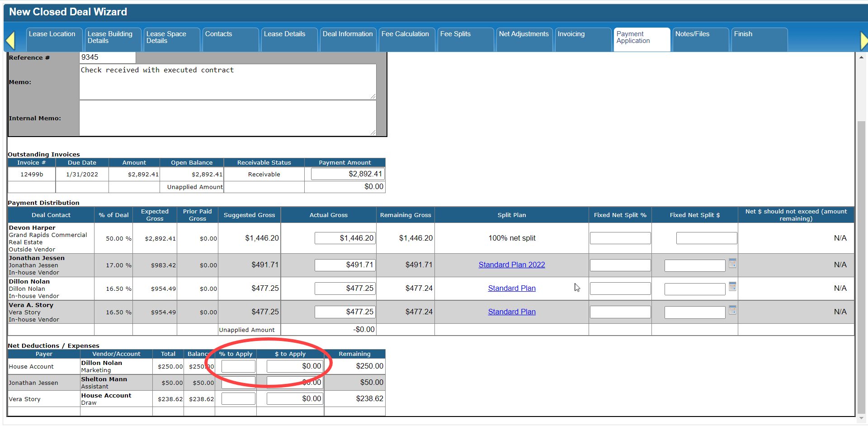The height and width of the screenshot is (426, 868).
Task: Click Devon Harper's Actual Gross field
Action: 345,238
